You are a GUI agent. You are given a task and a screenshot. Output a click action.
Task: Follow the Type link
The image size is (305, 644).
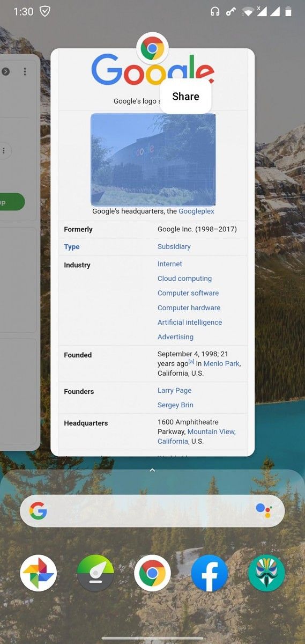pyautogui.click(x=72, y=247)
